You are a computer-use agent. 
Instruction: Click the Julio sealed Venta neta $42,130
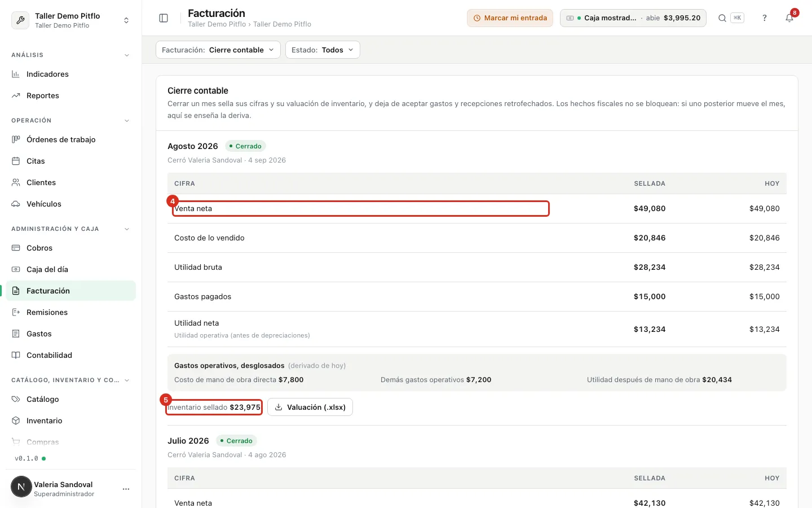click(x=650, y=503)
